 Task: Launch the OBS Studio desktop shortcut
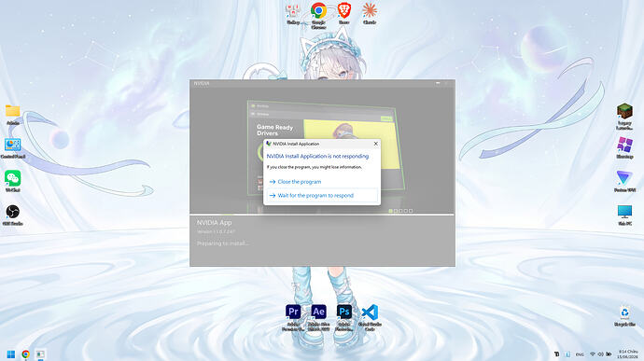pyautogui.click(x=13, y=215)
